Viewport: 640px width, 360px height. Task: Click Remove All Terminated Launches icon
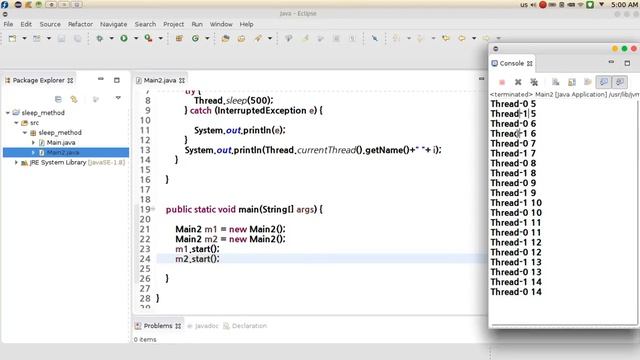coord(534,82)
